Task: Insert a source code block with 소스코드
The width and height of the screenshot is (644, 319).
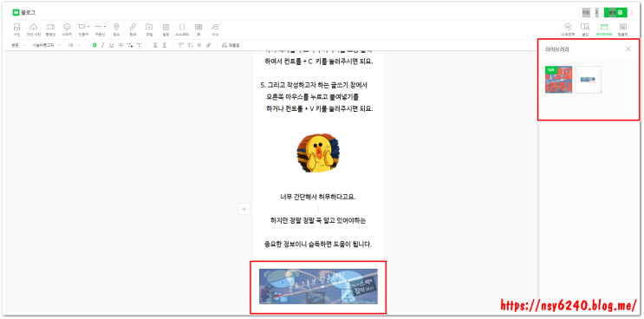Action: (x=182, y=29)
